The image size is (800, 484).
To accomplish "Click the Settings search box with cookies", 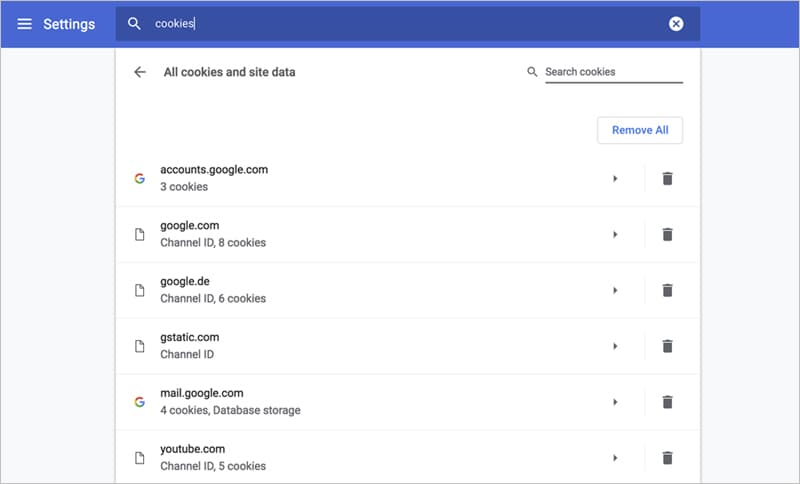I will point(408,24).
